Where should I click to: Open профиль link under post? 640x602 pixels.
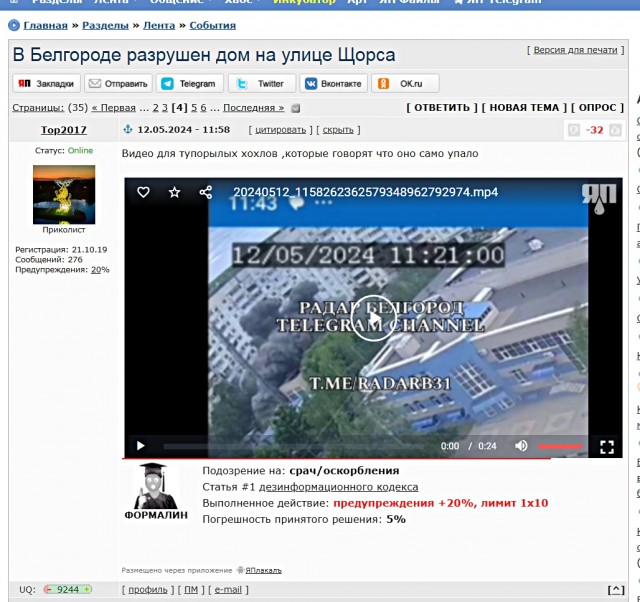coord(148,590)
